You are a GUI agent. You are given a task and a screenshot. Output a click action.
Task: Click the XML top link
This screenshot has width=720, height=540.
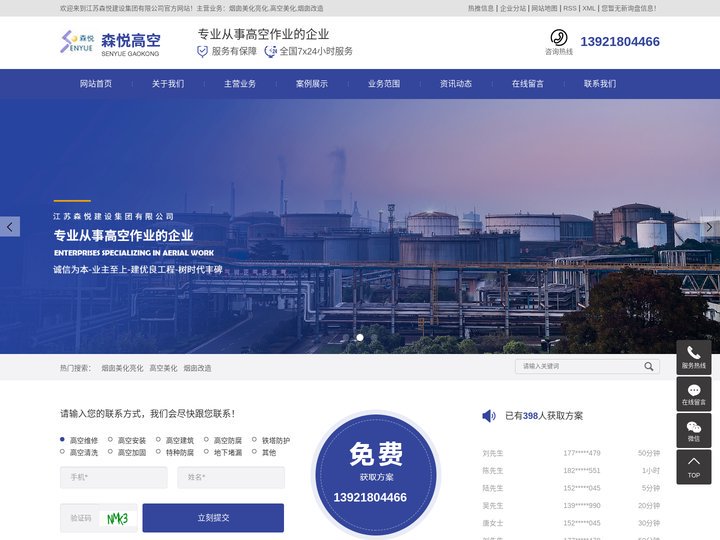pos(589,8)
